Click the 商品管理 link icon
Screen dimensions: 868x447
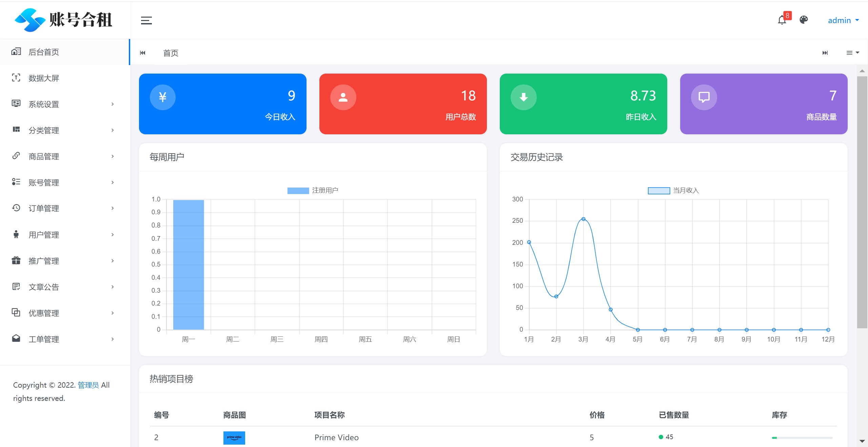16,156
